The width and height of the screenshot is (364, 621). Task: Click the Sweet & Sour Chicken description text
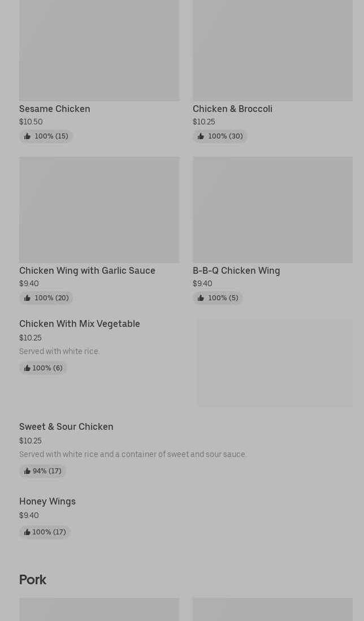click(x=133, y=454)
